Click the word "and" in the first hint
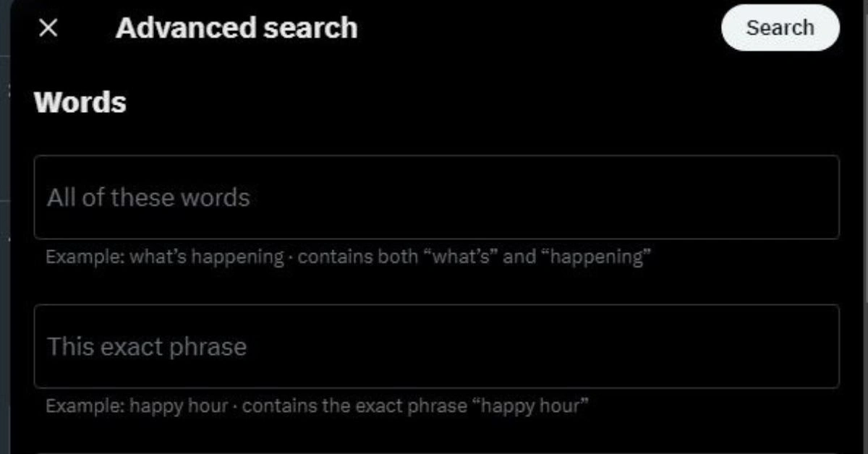The image size is (868, 454). (x=519, y=257)
